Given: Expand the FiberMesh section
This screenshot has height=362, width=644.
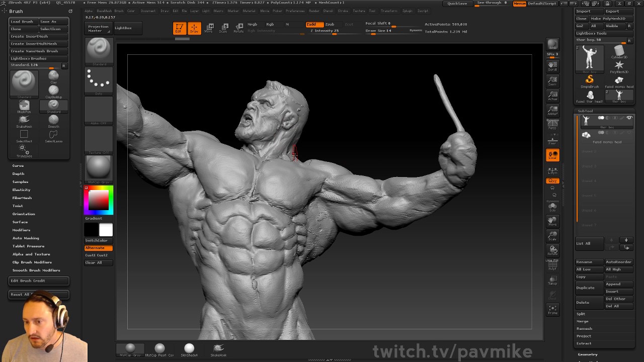Looking at the screenshot, I should [22, 198].
